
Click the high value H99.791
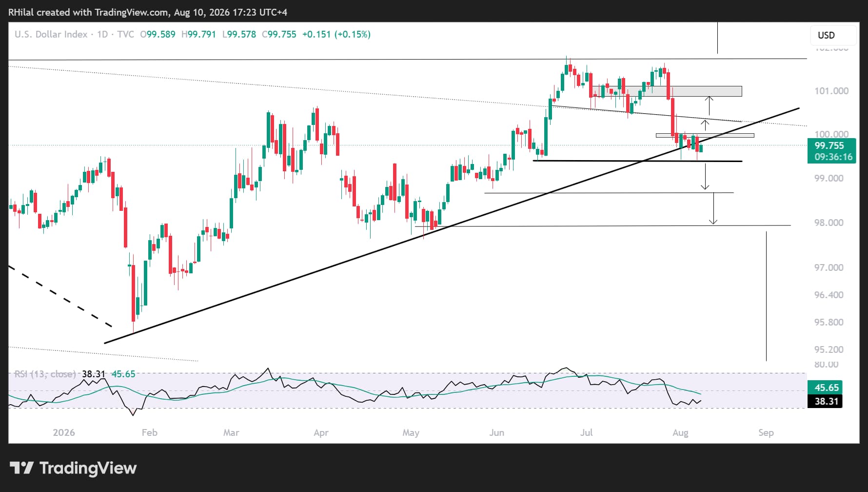click(198, 34)
